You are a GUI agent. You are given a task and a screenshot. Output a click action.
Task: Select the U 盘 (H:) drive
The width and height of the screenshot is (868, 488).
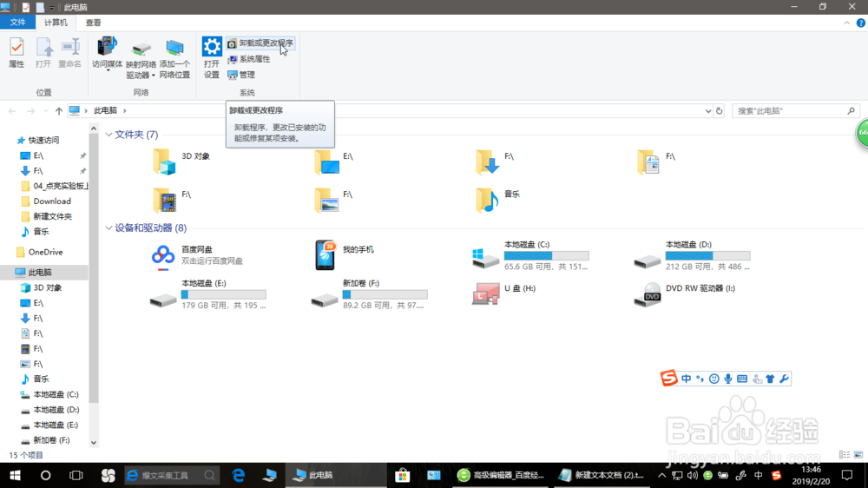[503, 293]
